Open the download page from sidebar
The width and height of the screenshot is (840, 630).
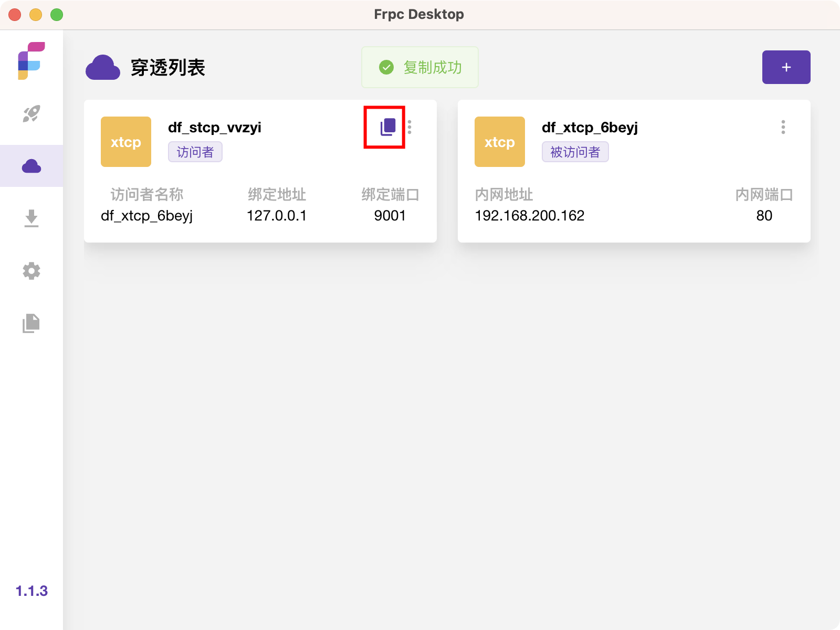tap(31, 218)
